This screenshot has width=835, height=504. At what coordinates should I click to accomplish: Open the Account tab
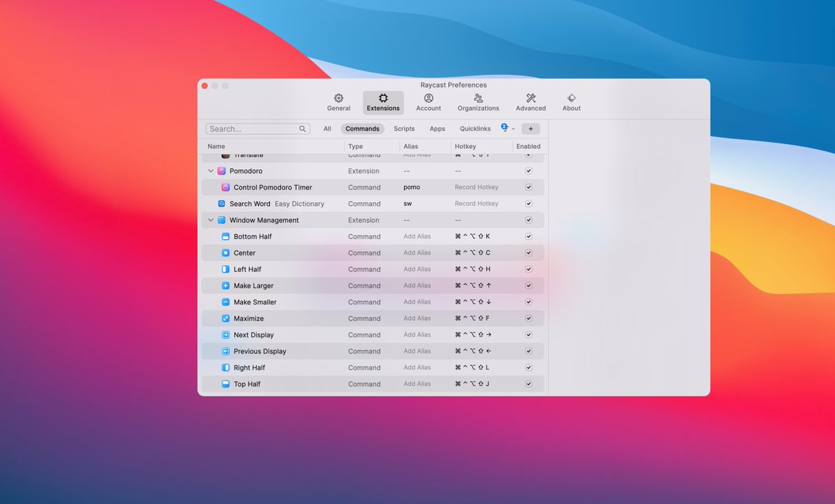[x=429, y=102]
